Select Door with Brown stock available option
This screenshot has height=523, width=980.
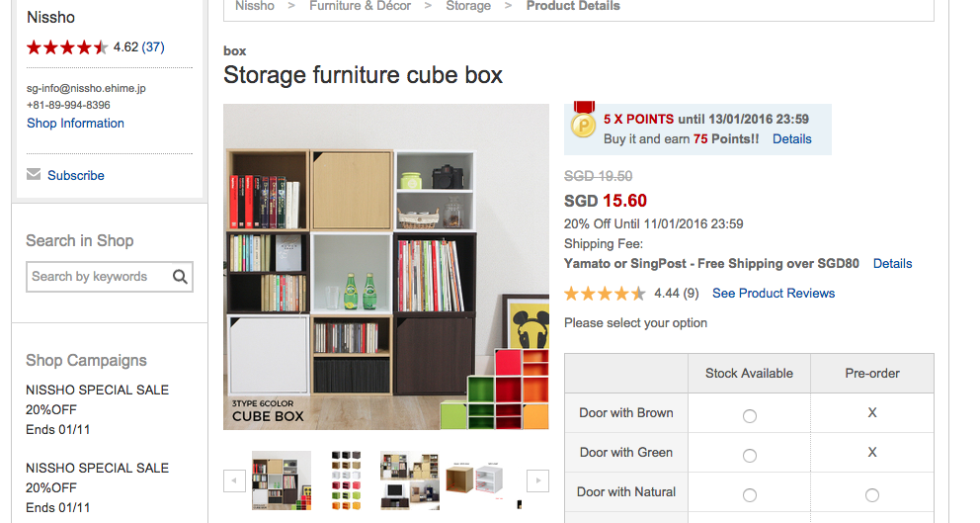tap(750, 415)
